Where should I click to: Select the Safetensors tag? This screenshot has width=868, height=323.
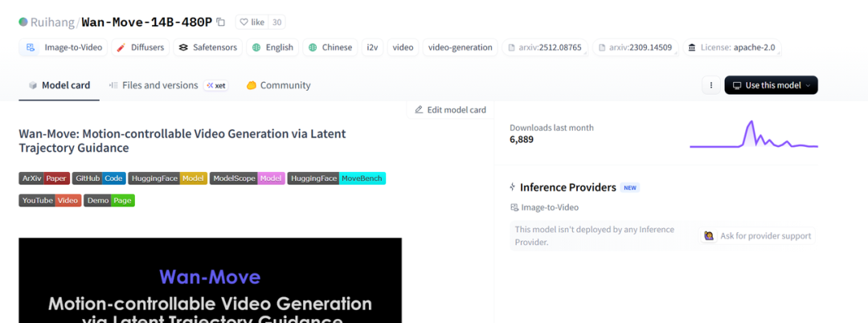pos(208,47)
